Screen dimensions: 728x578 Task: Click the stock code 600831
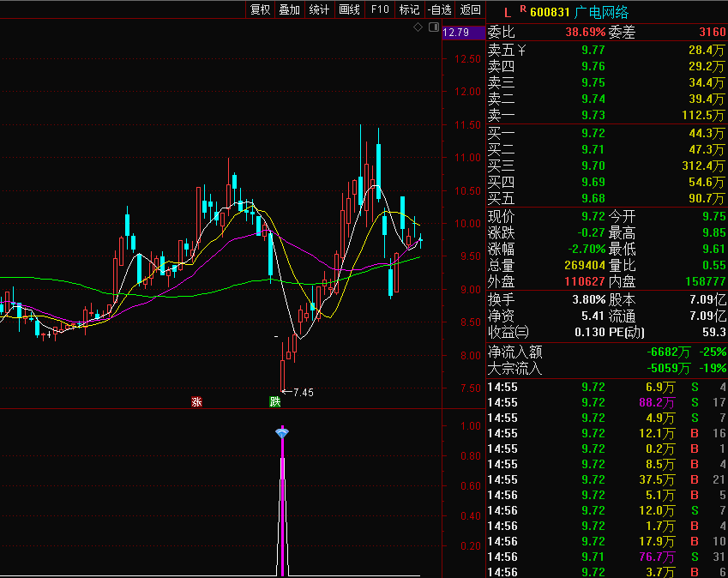pos(550,13)
